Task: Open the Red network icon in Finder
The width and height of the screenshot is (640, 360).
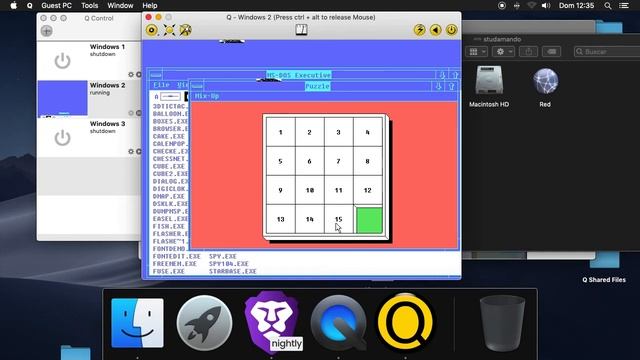Action: [545, 81]
